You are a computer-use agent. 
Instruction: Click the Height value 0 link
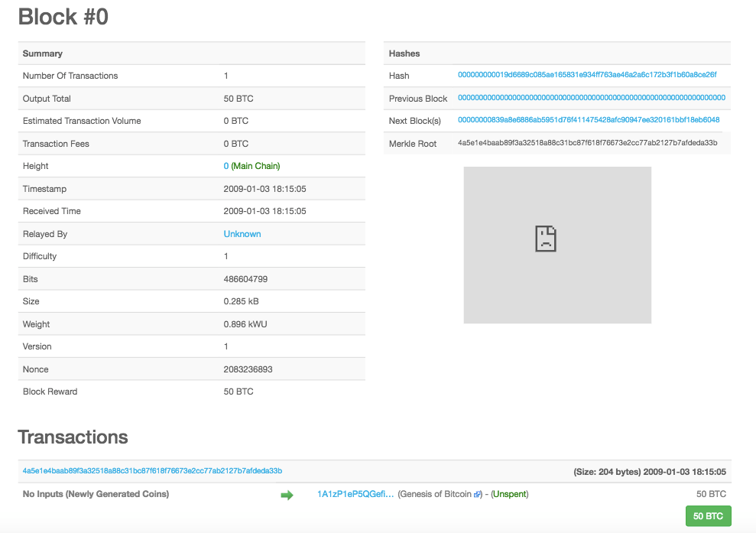coord(226,166)
